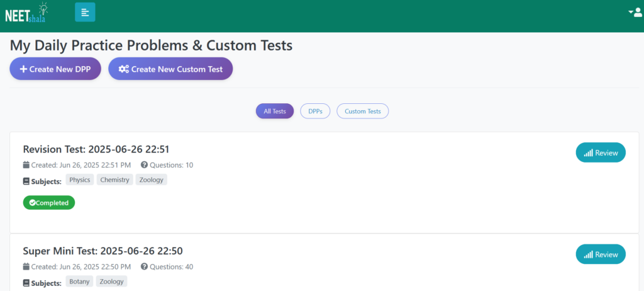
Task: Open the user account dropdown
Action: coord(635,13)
